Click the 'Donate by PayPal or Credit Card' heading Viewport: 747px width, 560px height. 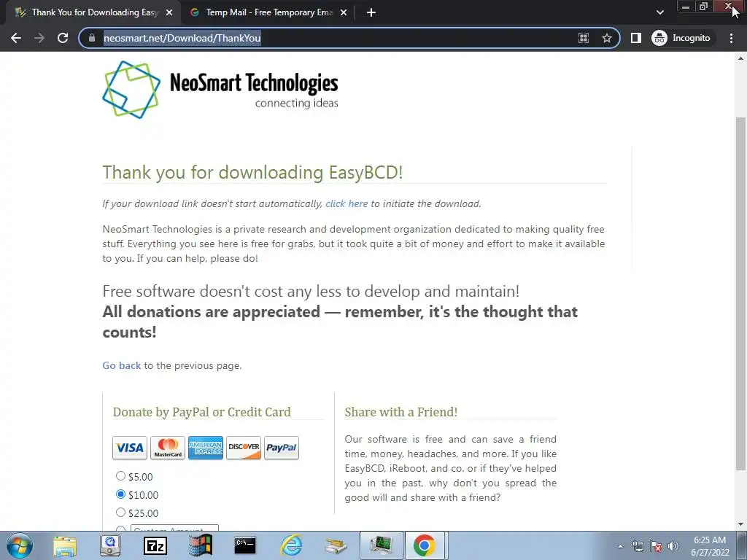coord(201,412)
